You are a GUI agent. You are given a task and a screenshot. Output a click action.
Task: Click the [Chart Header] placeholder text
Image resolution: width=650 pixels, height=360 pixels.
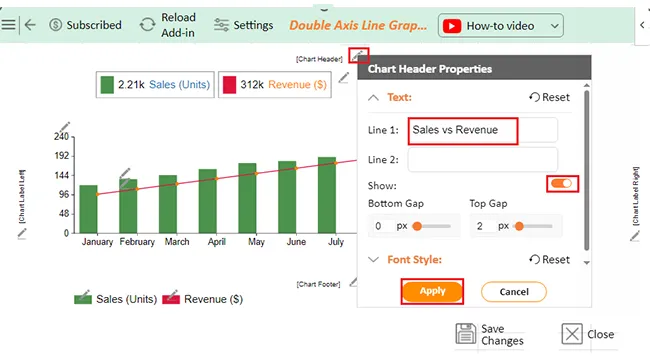tap(319, 59)
